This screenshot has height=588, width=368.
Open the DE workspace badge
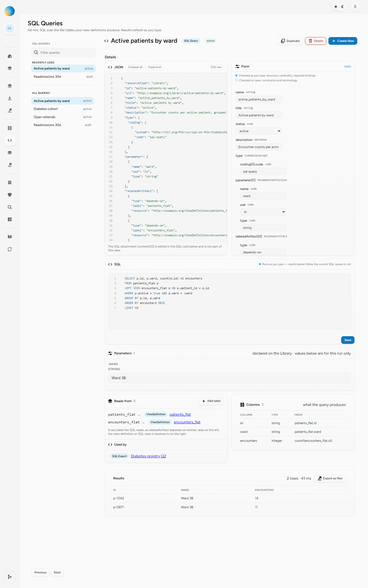[10, 28]
